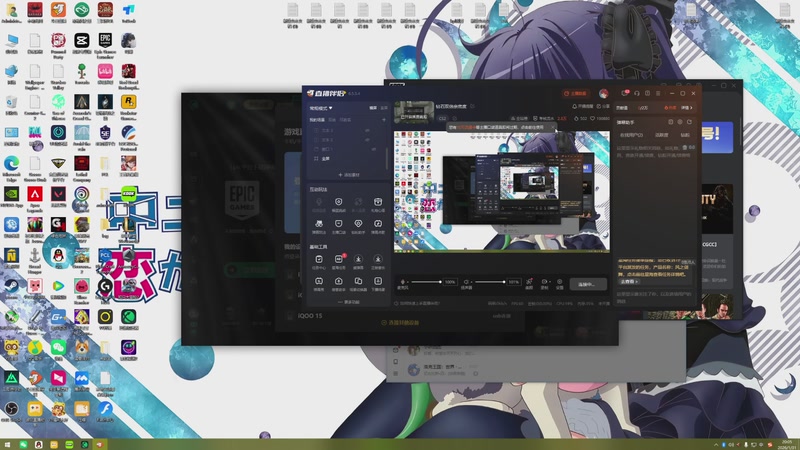
Task: Select the green KOOK desktop icon
Action: click(x=129, y=194)
